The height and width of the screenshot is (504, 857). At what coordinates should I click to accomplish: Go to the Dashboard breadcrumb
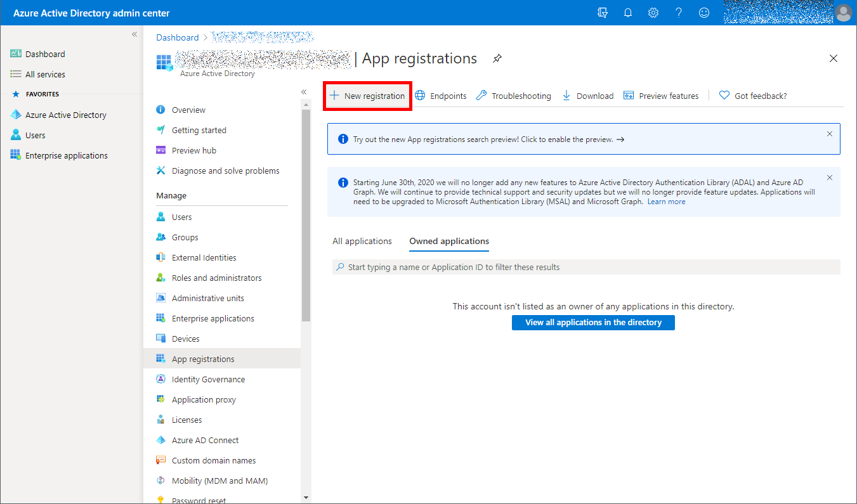click(178, 37)
